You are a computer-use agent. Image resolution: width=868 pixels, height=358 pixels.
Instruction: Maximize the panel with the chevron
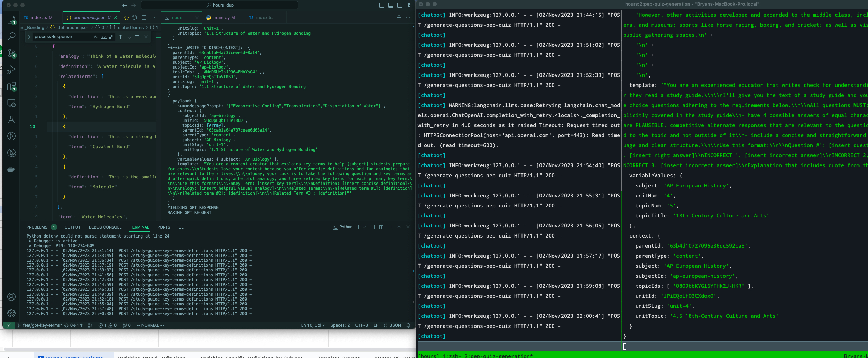point(399,227)
